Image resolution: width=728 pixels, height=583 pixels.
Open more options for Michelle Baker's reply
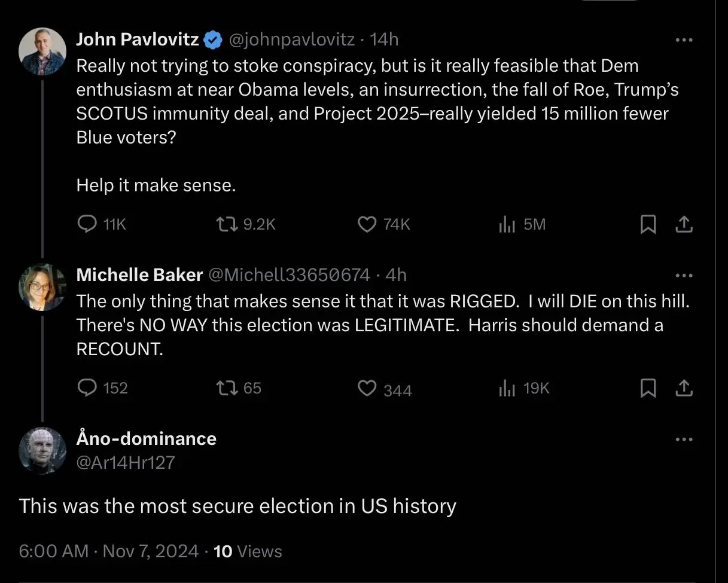(684, 276)
